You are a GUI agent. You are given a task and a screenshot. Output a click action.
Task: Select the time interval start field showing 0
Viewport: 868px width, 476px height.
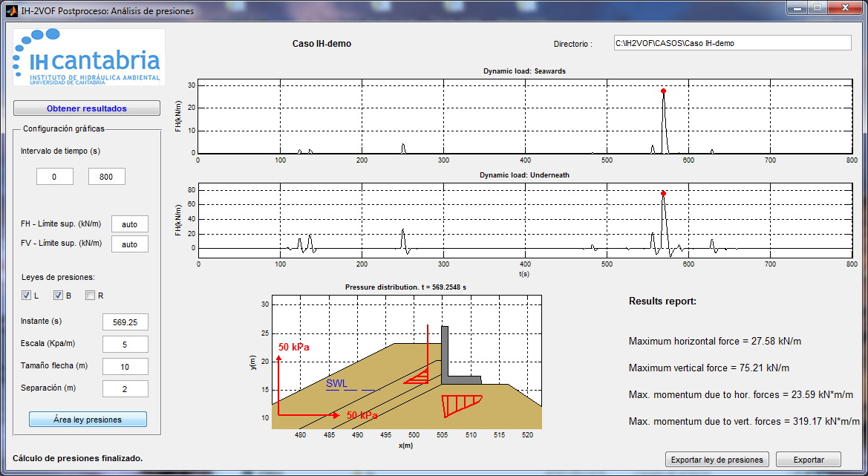(x=55, y=177)
